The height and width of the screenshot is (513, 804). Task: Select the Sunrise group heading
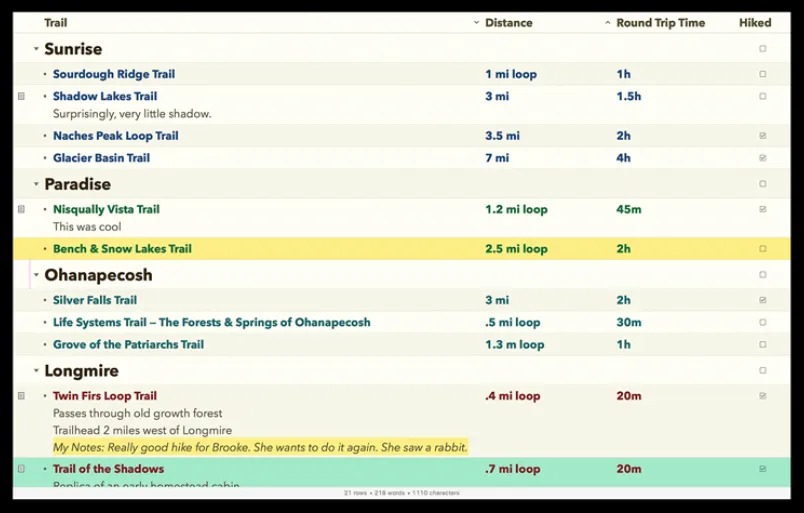tap(73, 49)
